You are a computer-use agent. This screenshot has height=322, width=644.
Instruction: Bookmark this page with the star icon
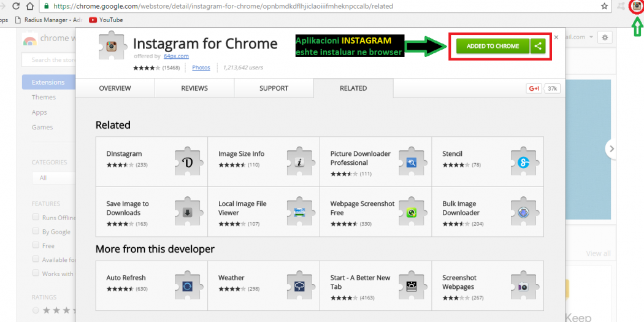pyautogui.click(x=604, y=6)
